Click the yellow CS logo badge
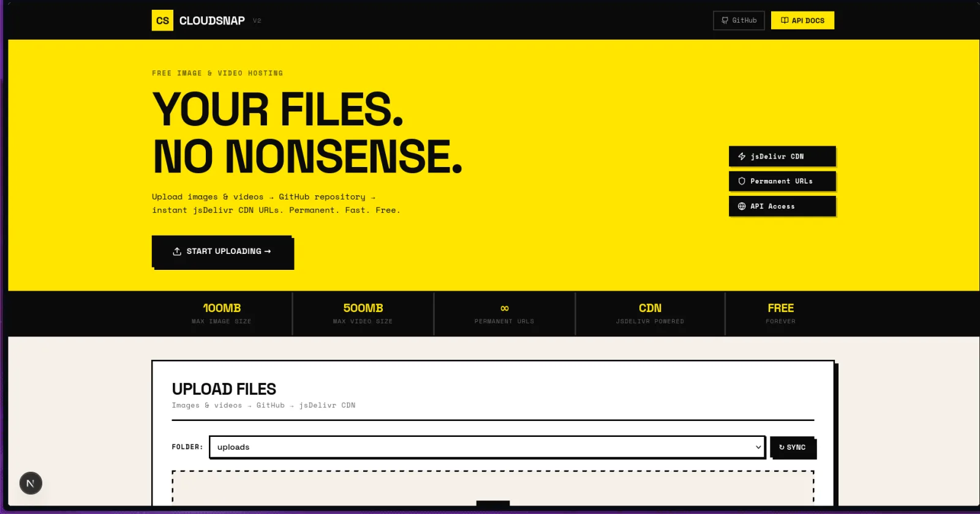This screenshot has width=980, height=514. click(162, 20)
